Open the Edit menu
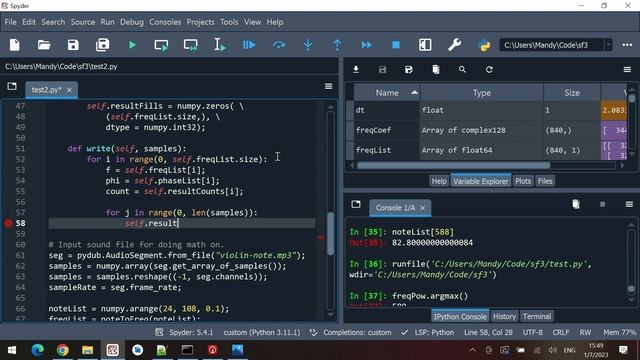Image resolution: width=640 pixels, height=360 pixels. pos(29,22)
